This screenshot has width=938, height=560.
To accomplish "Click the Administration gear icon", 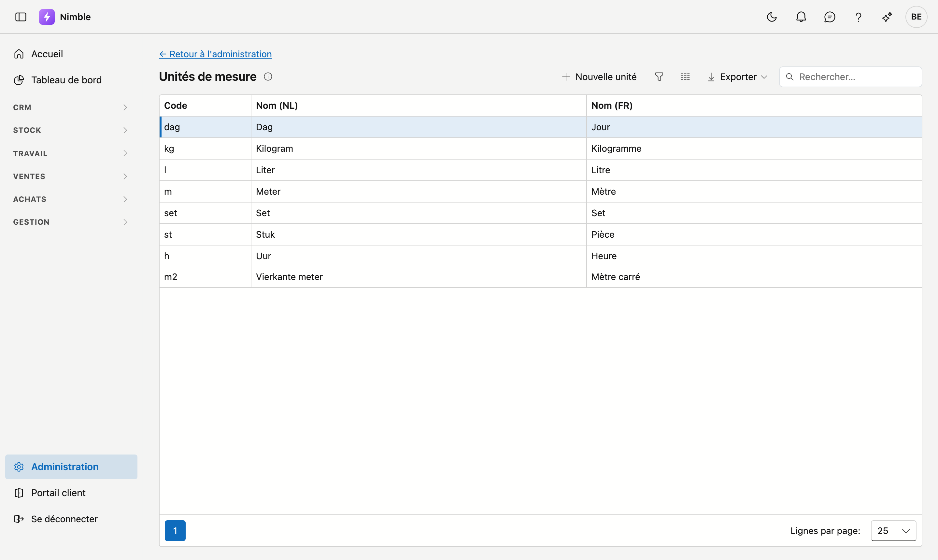I will point(19,467).
